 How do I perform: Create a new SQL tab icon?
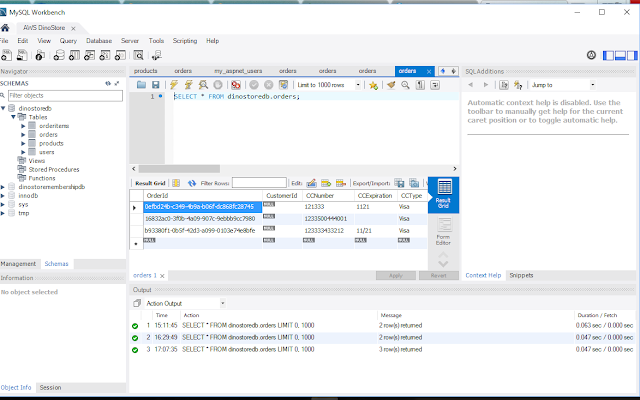click(7, 55)
